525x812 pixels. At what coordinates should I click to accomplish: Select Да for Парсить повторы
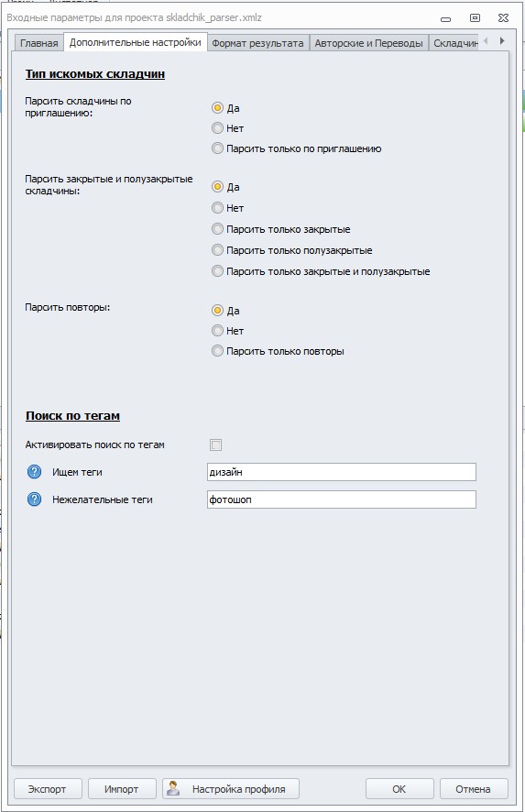(x=217, y=310)
